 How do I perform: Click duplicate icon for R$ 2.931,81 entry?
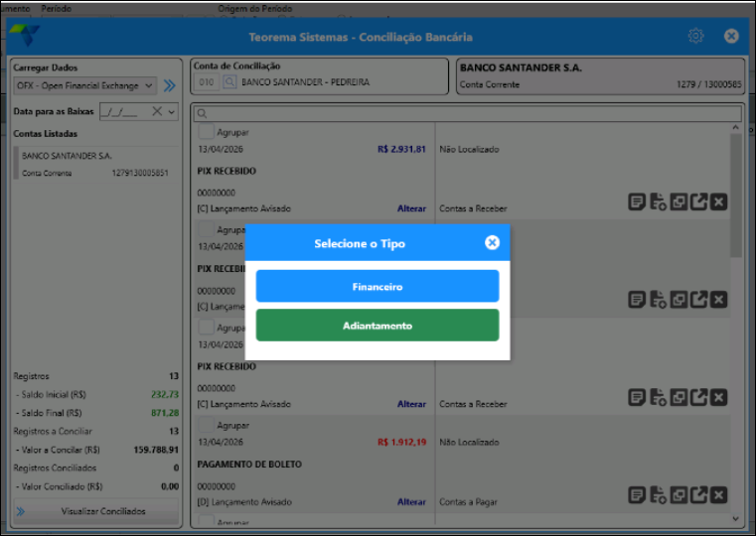[x=679, y=201]
